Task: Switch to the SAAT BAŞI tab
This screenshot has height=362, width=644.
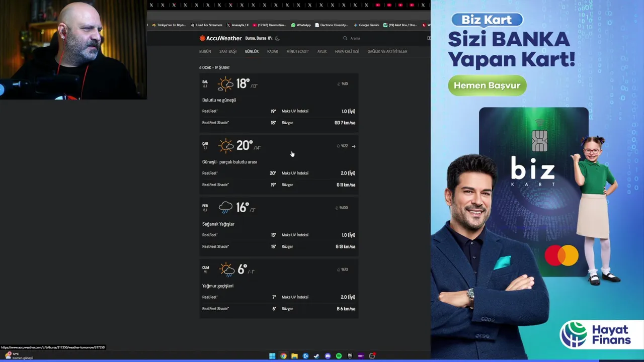Action: click(x=228, y=51)
